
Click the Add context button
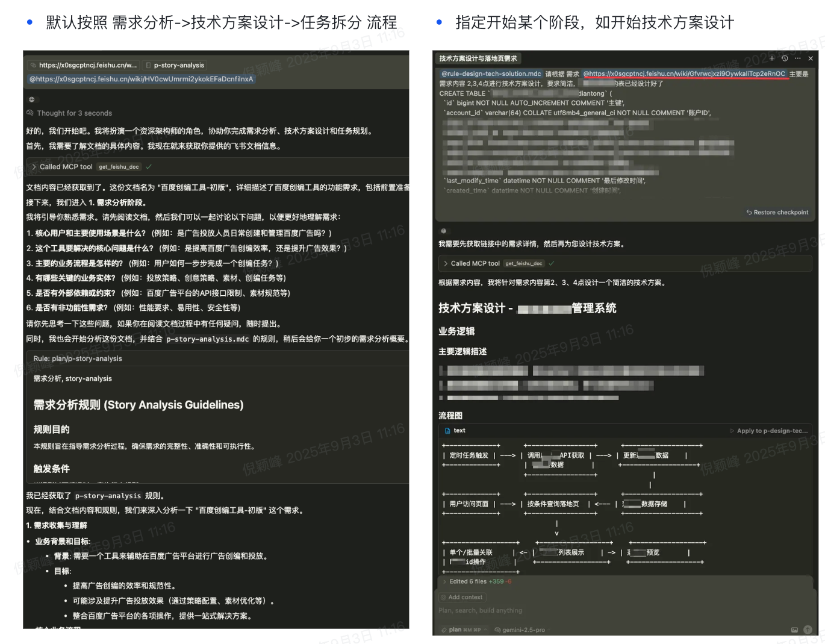(x=462, y=597)
